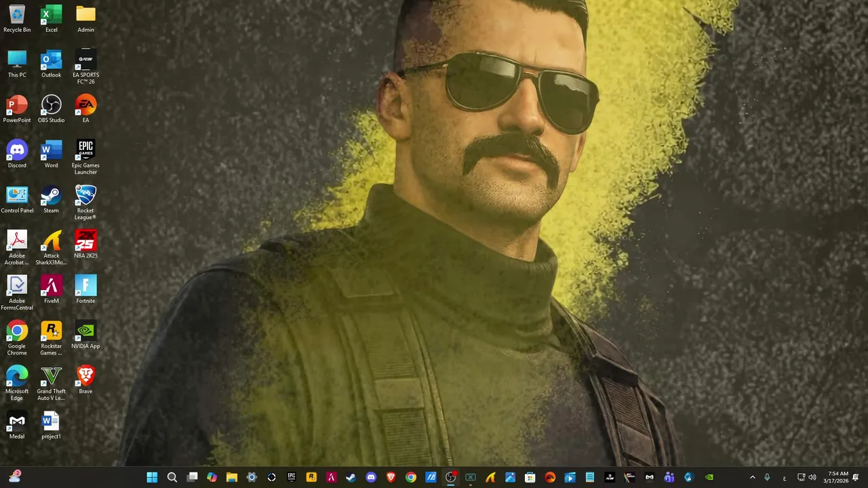Open the Medal desktop shortcut
The width and height of the screenshot is (868, 488).
pos(17,425)
